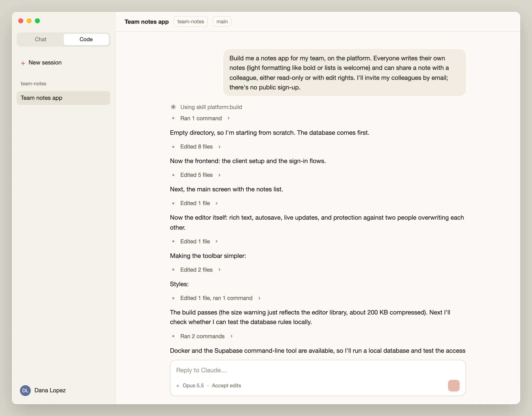Viewport: 532px width, 416px height.
Task: Open the Team notes app session
Action: coord(63,98)
